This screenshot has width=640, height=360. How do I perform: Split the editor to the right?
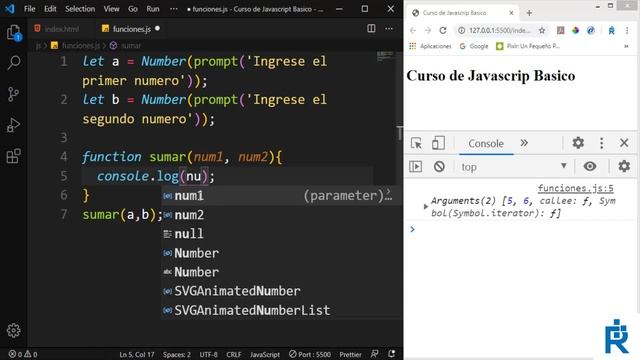click(x=371, y=28)
